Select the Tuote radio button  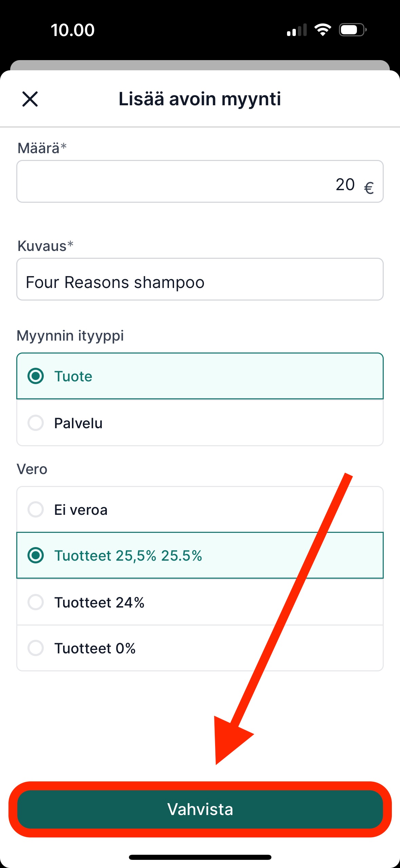point(200,376)
